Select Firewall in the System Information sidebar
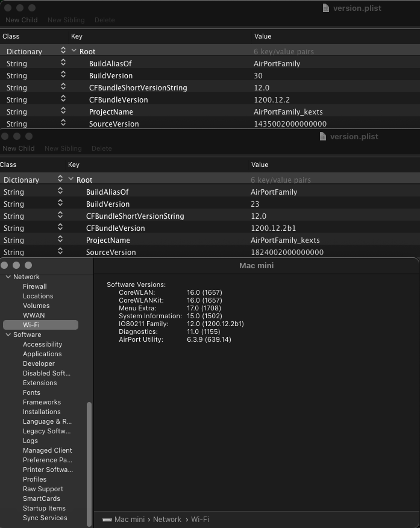This screenshot has width=420, height=528. (x=35, y=286)
